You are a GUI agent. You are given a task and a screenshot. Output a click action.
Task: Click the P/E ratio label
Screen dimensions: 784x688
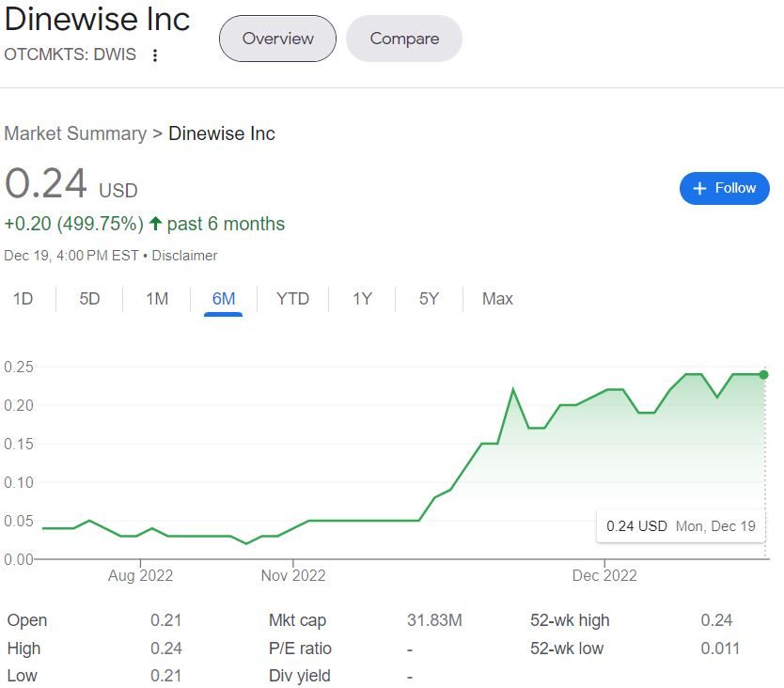300,648
